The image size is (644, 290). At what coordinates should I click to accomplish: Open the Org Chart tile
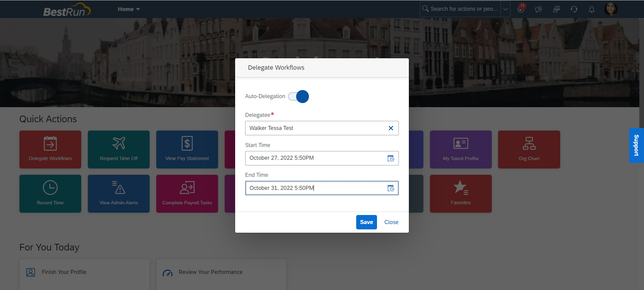529,149
